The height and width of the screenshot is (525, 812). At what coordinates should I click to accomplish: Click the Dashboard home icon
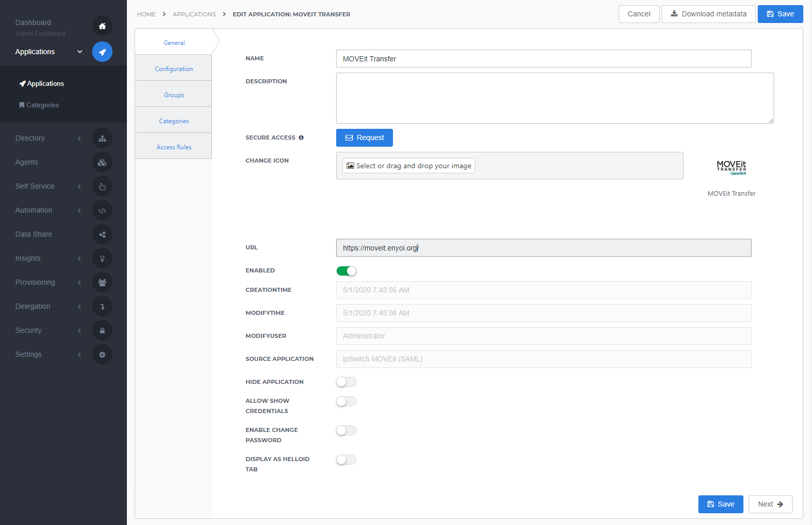tap(102, 26)
